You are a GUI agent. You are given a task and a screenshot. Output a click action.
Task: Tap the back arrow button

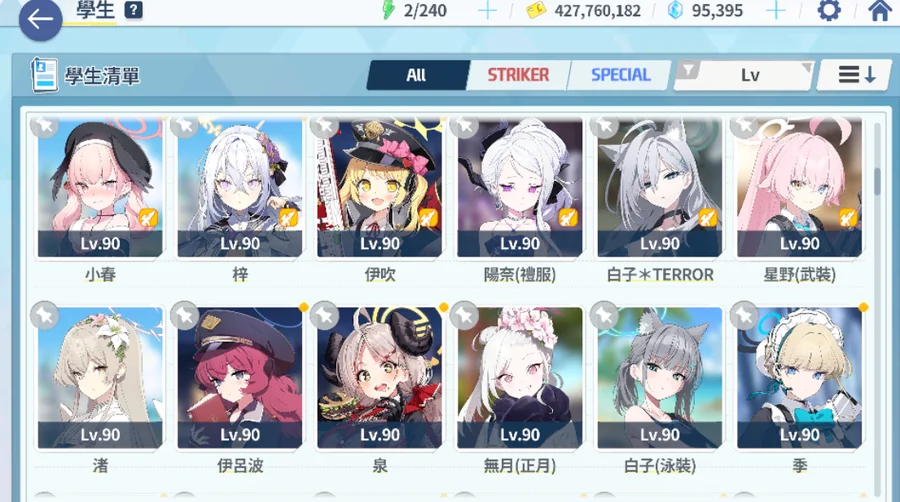40,20
